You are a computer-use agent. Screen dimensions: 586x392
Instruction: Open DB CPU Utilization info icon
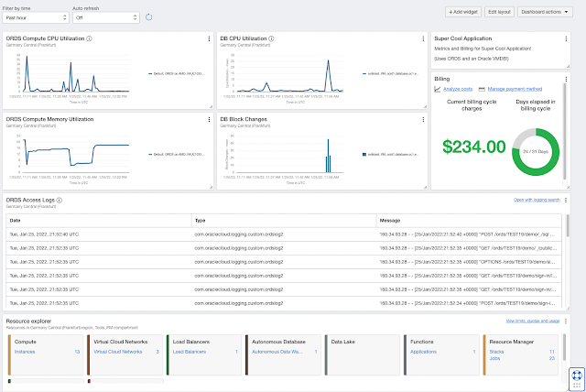coord(271,38)
